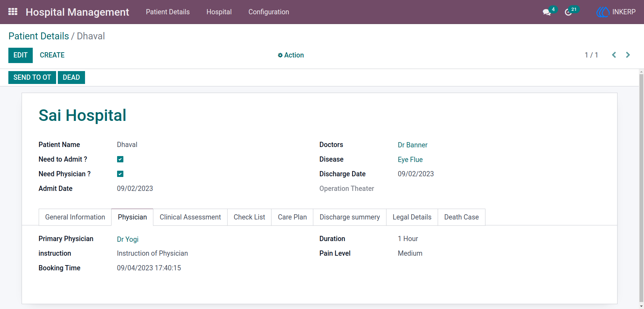Open the apps grid menu icon
Screen dimensions: 644x309
(x=13, y=12)
